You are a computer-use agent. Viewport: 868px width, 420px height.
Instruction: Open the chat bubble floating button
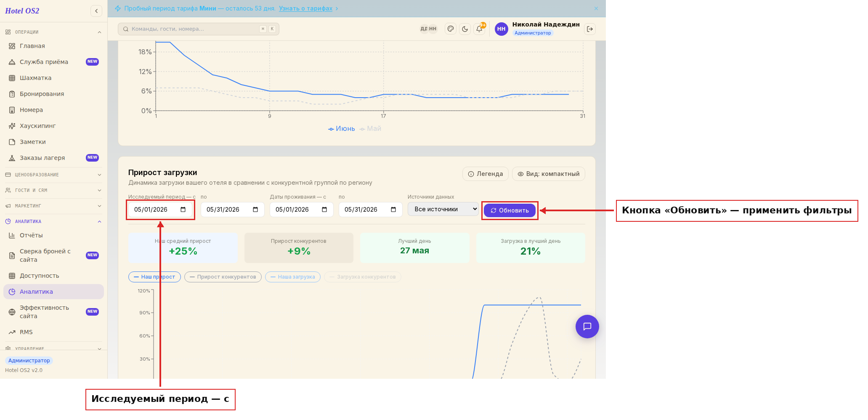point(587,327)
